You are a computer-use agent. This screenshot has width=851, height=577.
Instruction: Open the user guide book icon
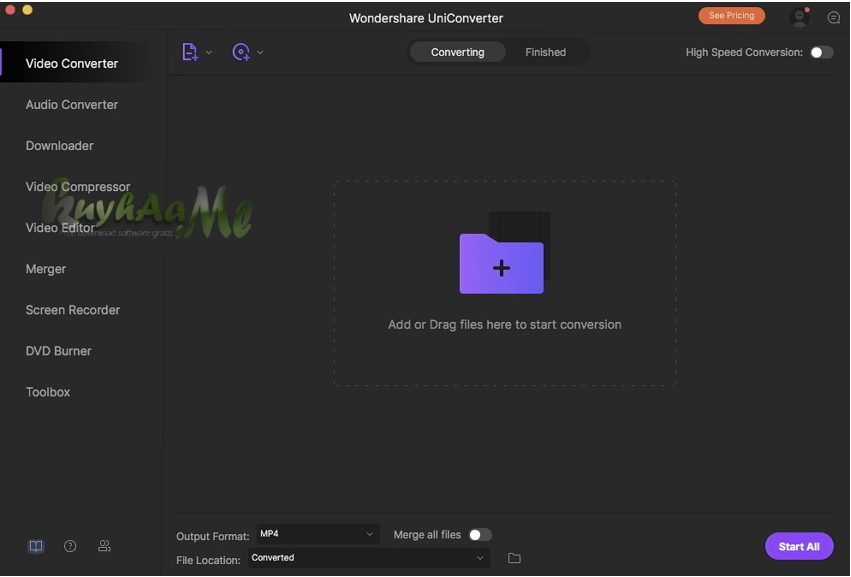click(x=36, y=546)
